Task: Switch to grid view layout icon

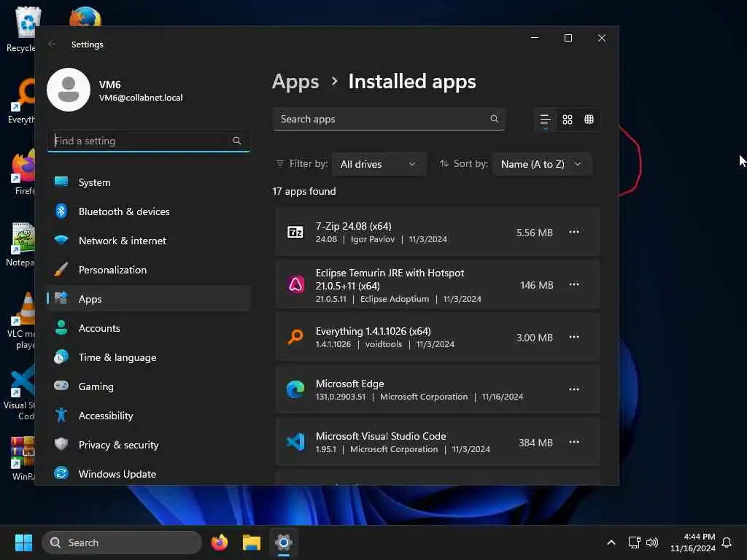Action: (567, 120)
